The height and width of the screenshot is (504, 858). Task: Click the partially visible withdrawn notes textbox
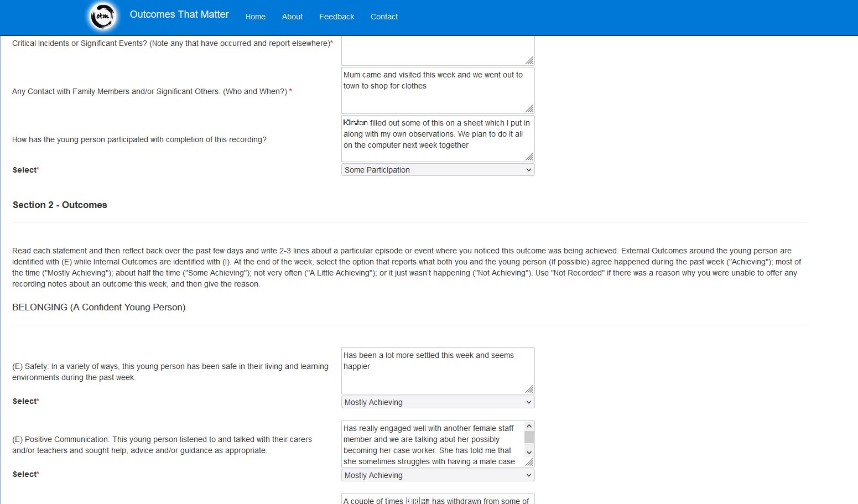437,500
